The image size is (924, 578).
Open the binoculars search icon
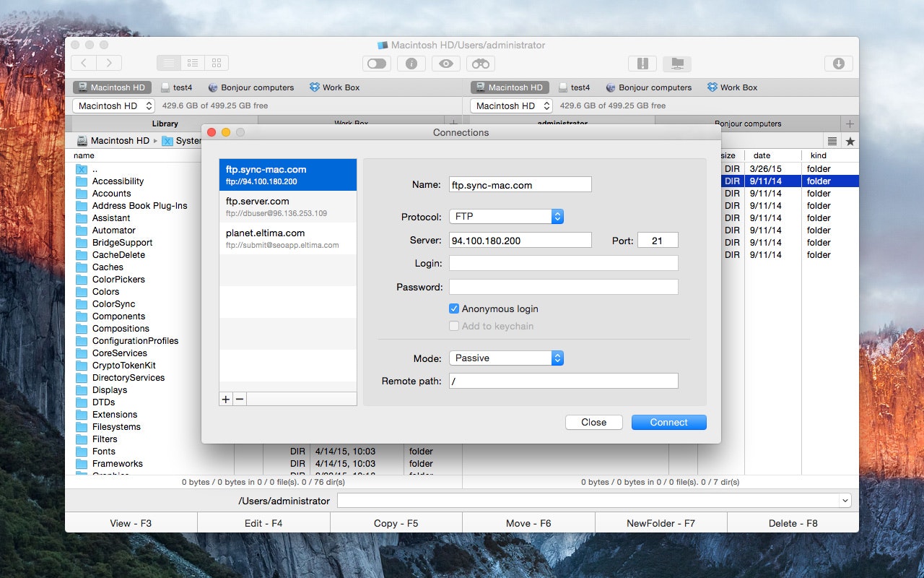481,64
